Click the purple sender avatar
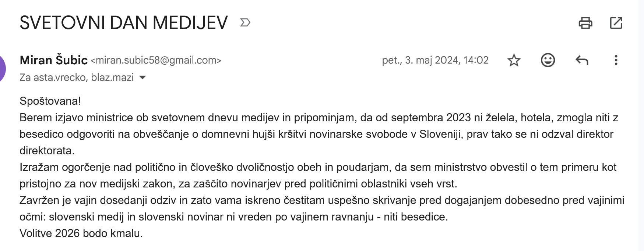644x251 pixels. tap(3, 69)
